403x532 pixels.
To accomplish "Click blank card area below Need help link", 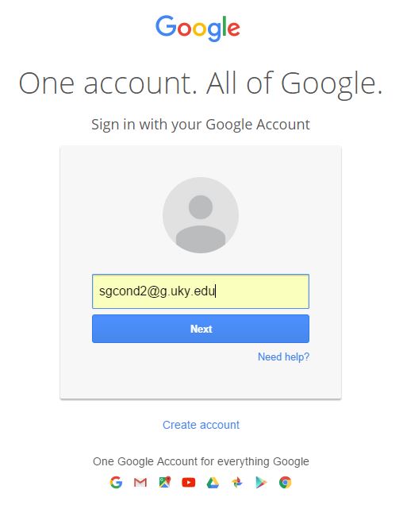I will point(201,380).
